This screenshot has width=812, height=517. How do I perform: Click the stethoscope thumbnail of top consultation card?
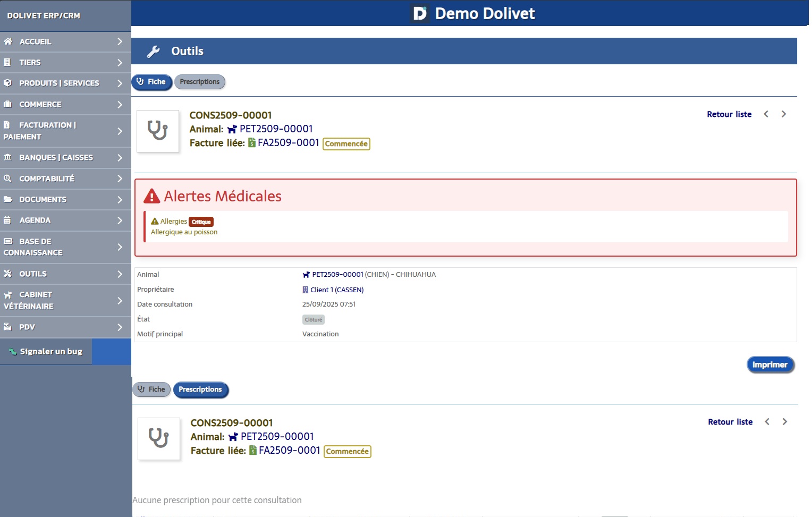coord(158,131)
